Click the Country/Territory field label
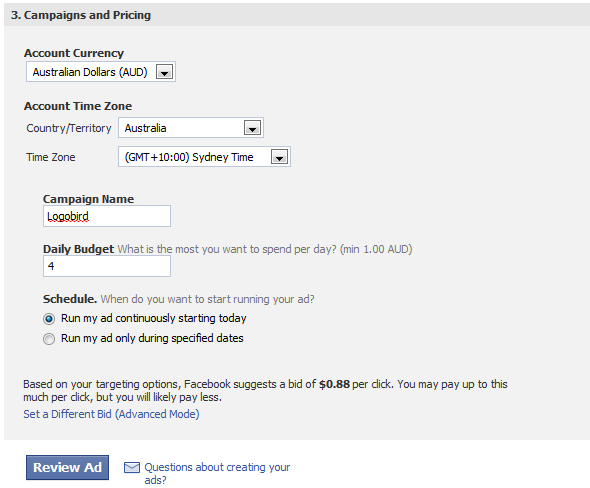590x488 pixels. (69, 128)
